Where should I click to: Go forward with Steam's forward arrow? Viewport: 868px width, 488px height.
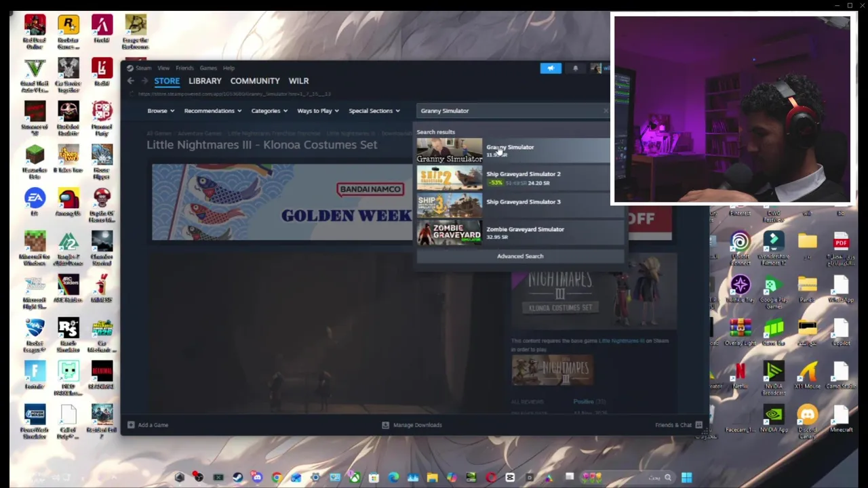[x=144, y=81]
